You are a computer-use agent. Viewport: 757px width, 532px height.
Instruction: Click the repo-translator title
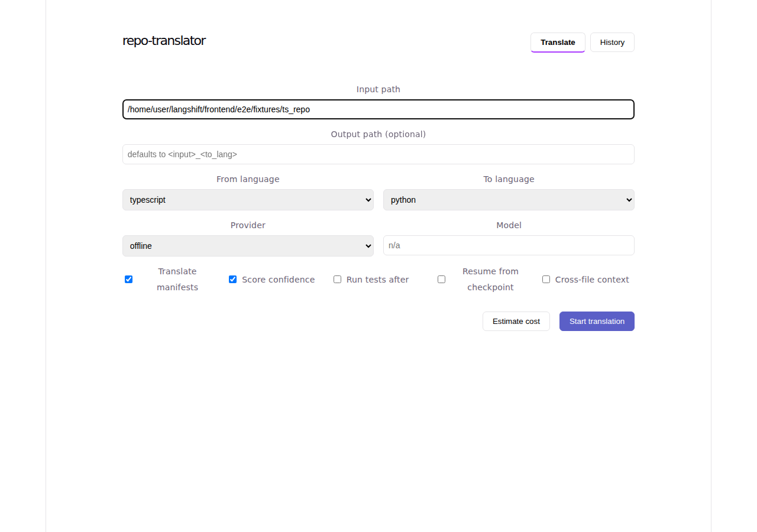(164, 41)
